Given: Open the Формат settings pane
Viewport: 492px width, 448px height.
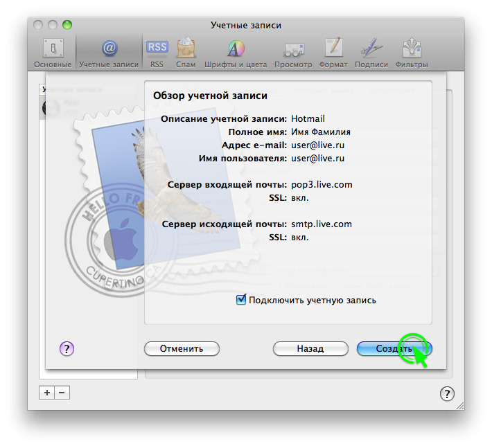Looking at the screenshot, I should point(333,52).
